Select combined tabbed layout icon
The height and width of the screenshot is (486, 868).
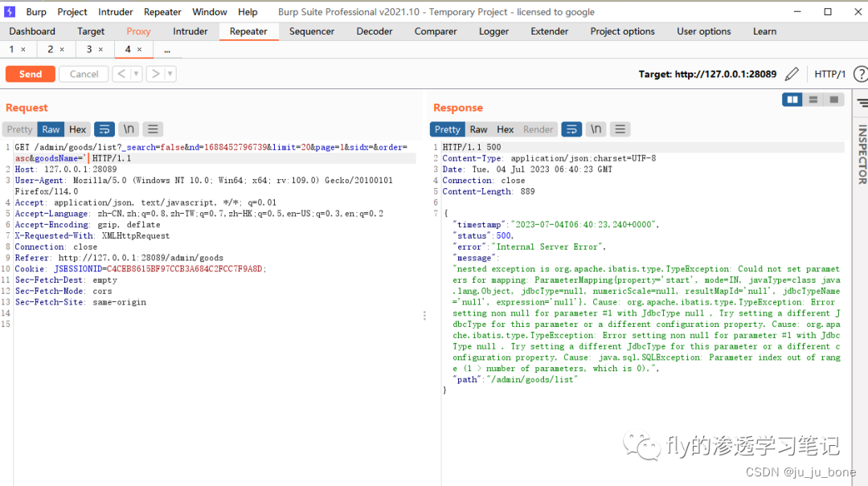[x=833, y=100]
